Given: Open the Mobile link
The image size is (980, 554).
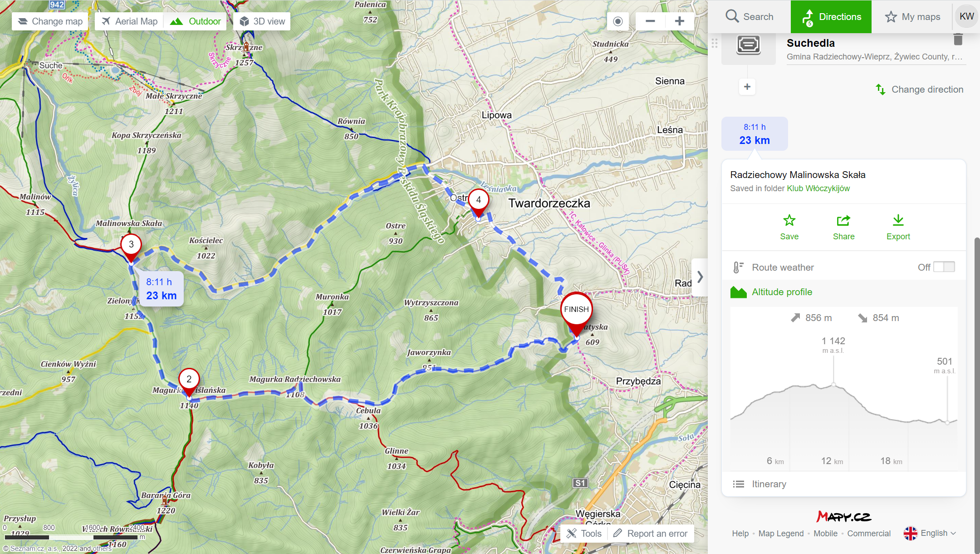Looking at the screenshot, I should pos(825,534).
